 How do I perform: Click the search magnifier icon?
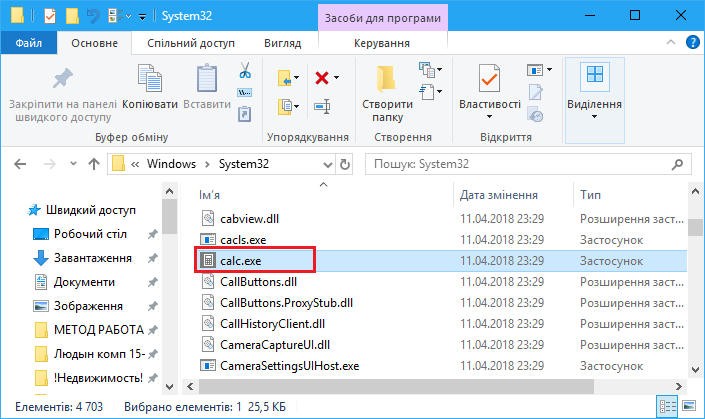coord(677,164)
